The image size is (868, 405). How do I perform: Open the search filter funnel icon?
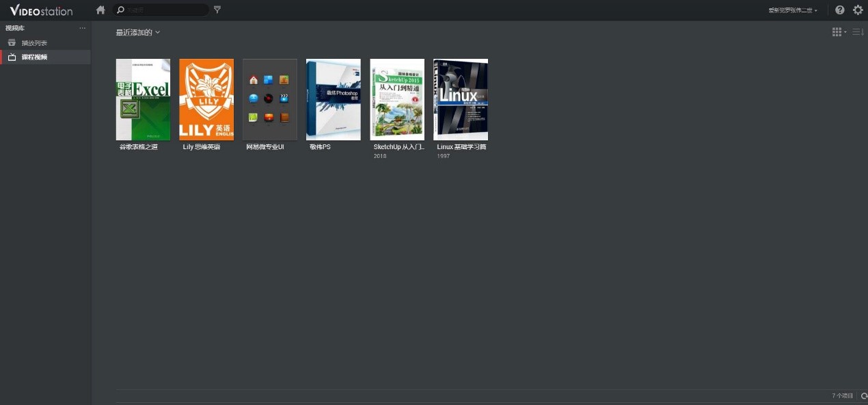click(x=217, y=10)
